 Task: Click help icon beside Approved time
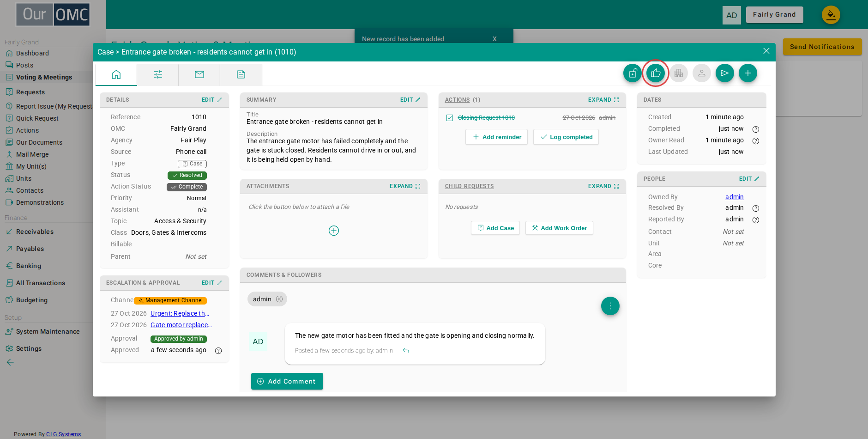click(x=218, y=351)
